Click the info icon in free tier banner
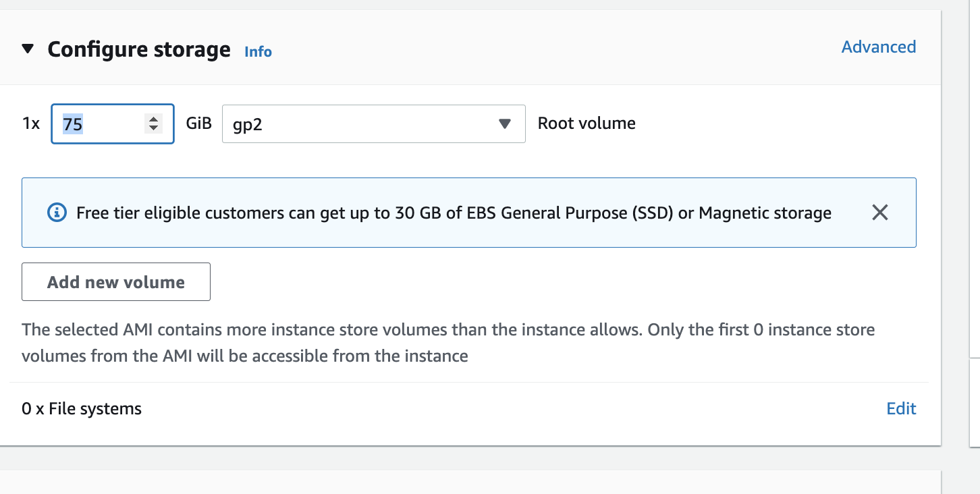Image resolution: width=980 pixels, height=494 pixels. coord(57,213)
